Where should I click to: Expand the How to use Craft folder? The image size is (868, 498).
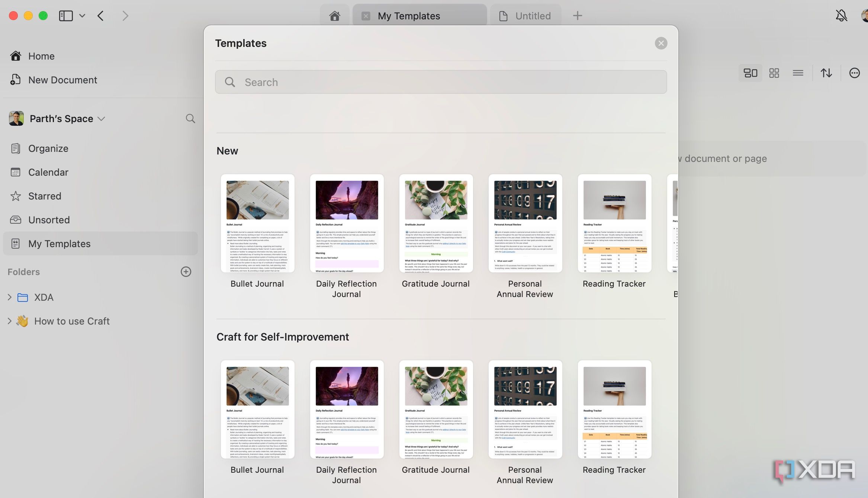click(10, 321)
